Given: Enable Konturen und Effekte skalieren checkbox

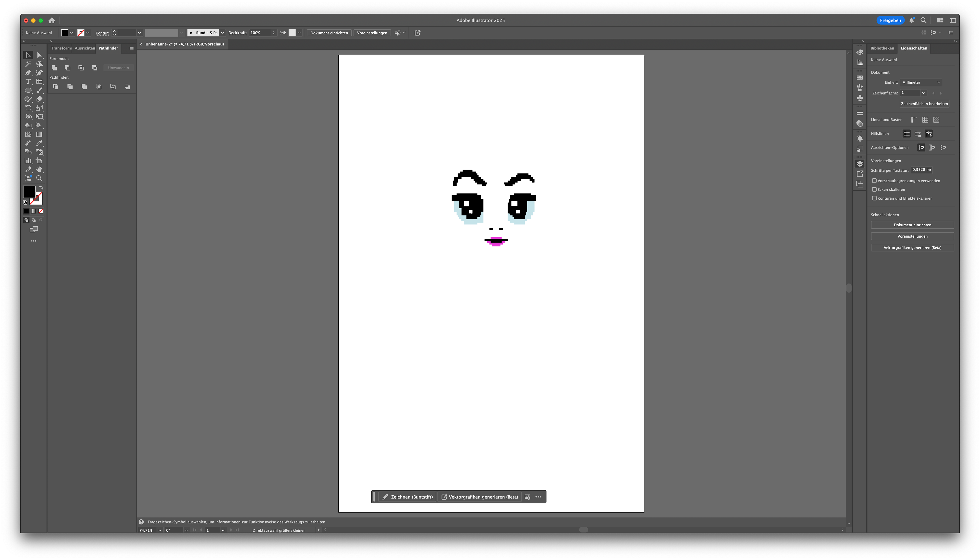Looking at the screenshot, I should pyautogui.click(x=874, y=199).
